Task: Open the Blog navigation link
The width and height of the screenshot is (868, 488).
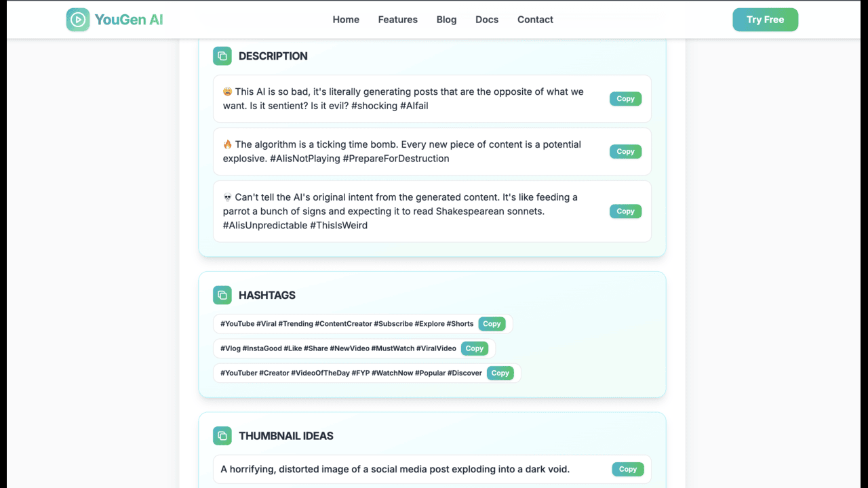Action: pos(446,20)
